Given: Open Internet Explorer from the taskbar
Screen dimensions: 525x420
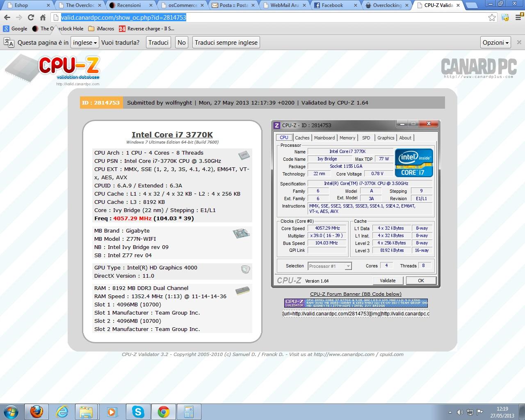Looking at the screenshot, I should [x=62, y=411].
